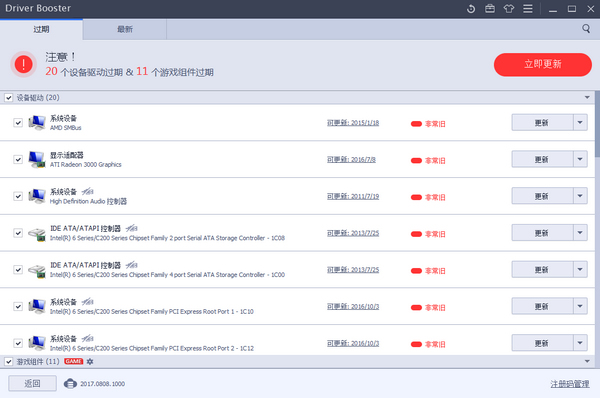
Task: Click the gear icon beside GAME badge
Action: (x=90, y=361)
